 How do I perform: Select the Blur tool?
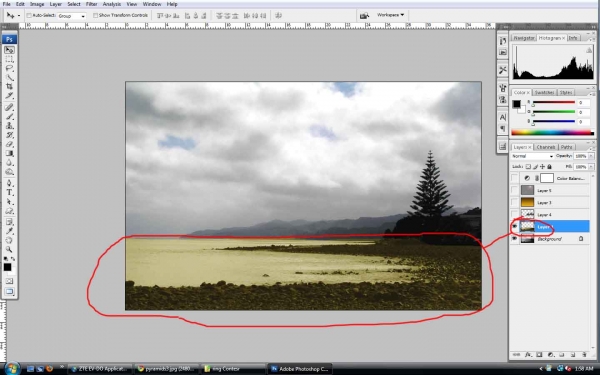(x=9, y=163)
